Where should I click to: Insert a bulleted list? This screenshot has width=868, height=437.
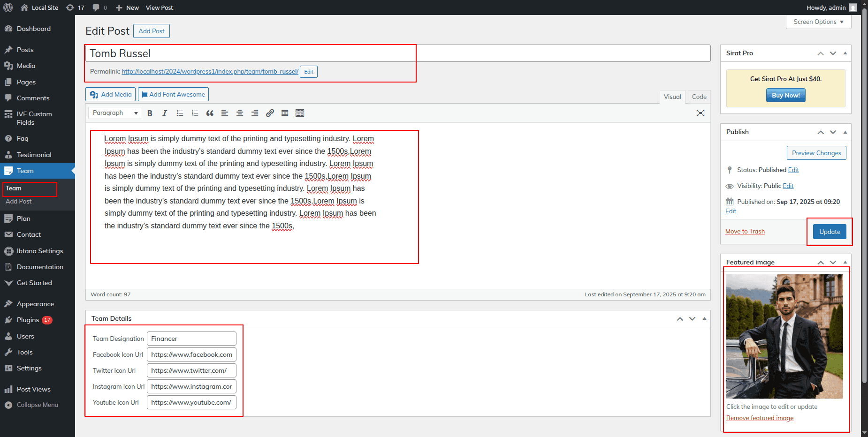click(180, 113)
